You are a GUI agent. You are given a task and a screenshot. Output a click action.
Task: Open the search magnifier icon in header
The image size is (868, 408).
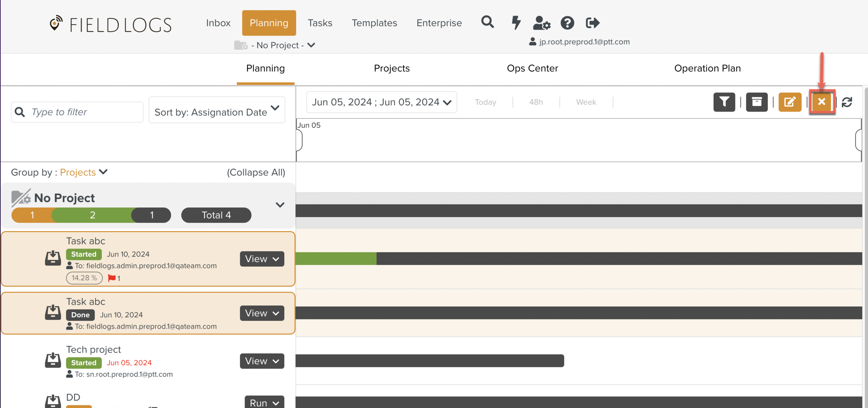(487, 23)
